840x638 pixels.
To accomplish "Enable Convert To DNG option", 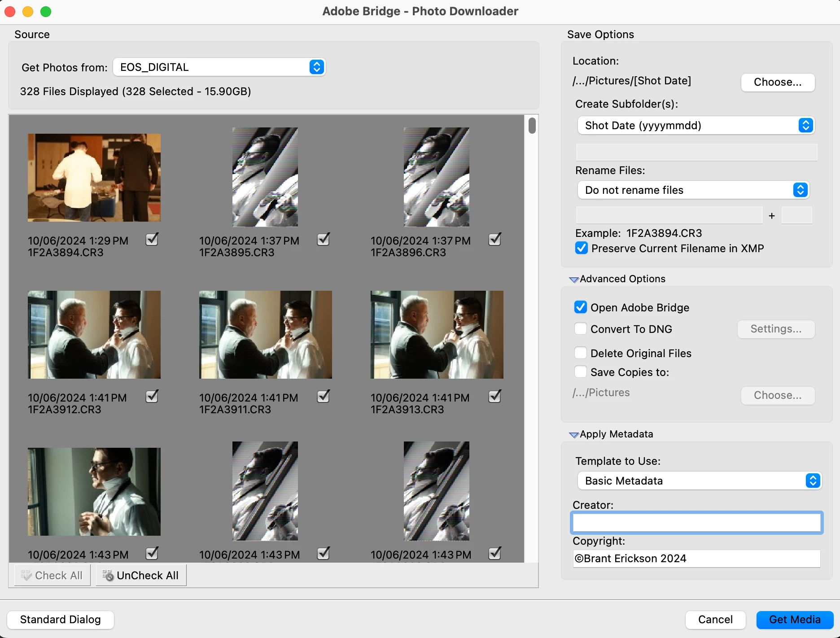I will [x=581, y=329].
